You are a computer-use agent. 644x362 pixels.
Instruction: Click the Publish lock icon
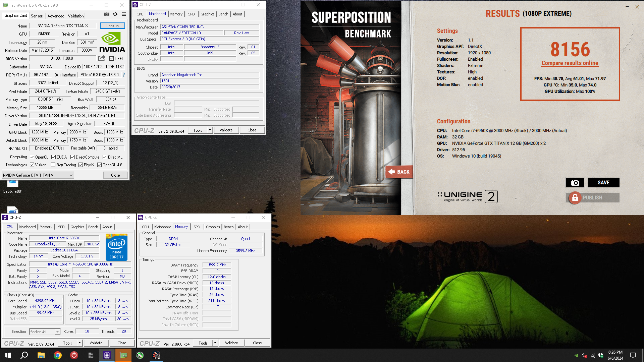[x=575, y=198]
